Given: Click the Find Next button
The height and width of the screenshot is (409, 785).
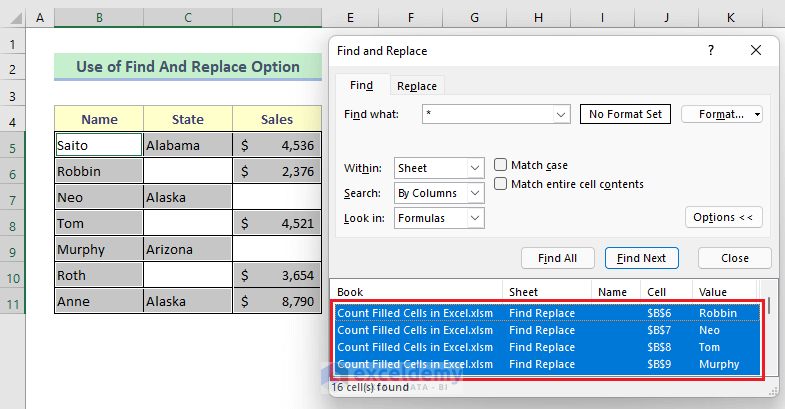Looking at the screenshot, I should [x=641, y=258].
